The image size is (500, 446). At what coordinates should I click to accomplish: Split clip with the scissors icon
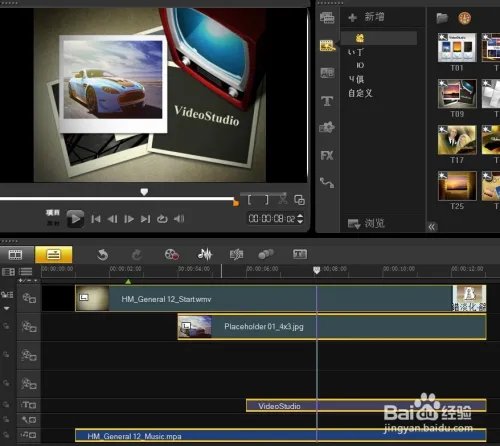[283, 200]
